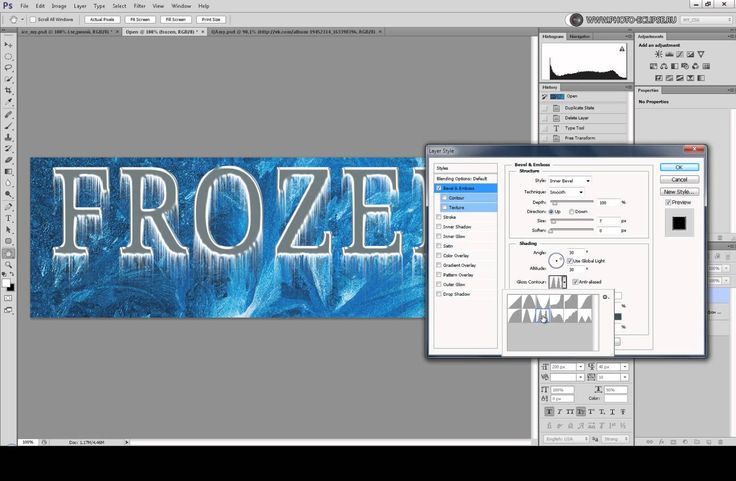Add a Vibrance adjustment
Image resolution: width=736 pixels, height=481 pixels.
tap(701, 54)
